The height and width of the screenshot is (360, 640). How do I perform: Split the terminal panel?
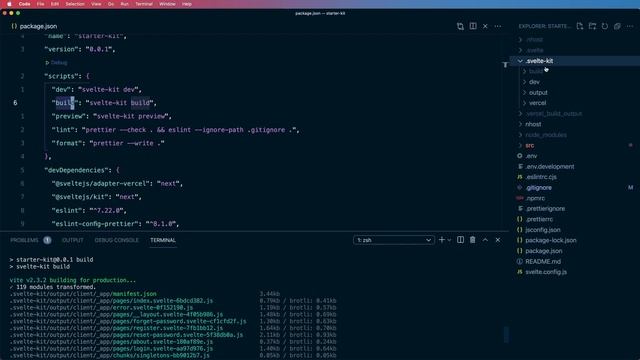pos(460,240)
